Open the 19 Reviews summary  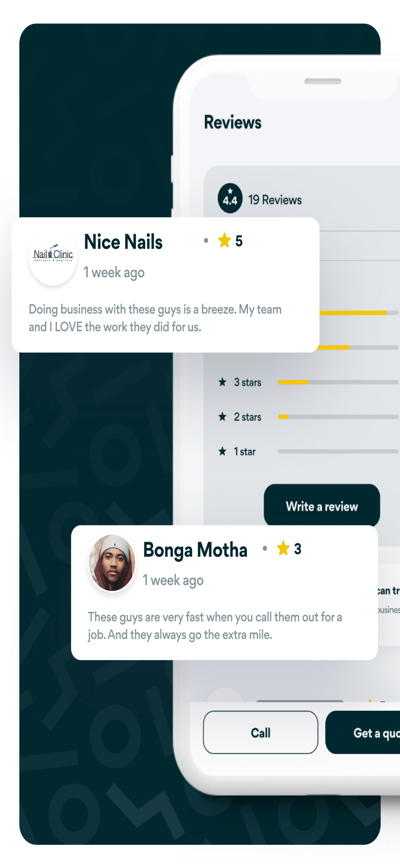tap(275, 200)
